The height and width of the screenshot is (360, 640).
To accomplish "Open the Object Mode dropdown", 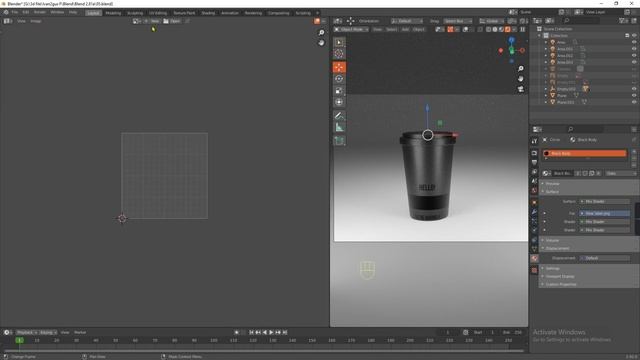I will coord(351,29).
